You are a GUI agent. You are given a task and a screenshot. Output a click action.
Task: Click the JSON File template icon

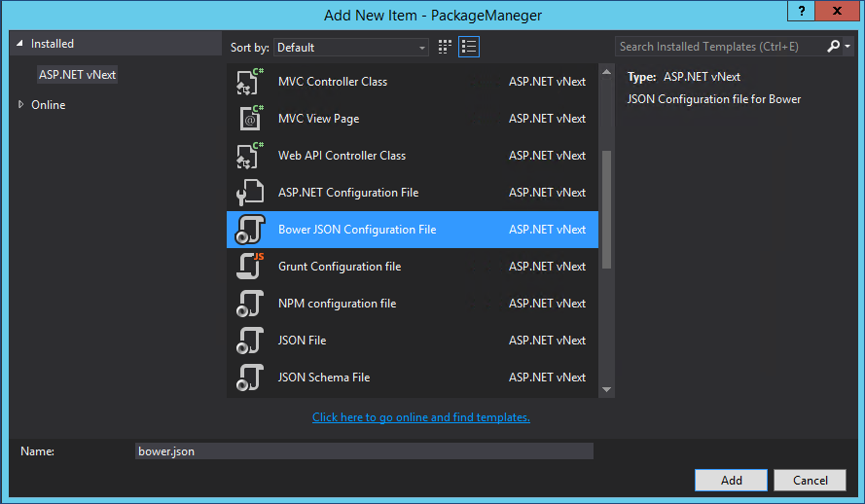pyautogui.click(x=250, y=341)
